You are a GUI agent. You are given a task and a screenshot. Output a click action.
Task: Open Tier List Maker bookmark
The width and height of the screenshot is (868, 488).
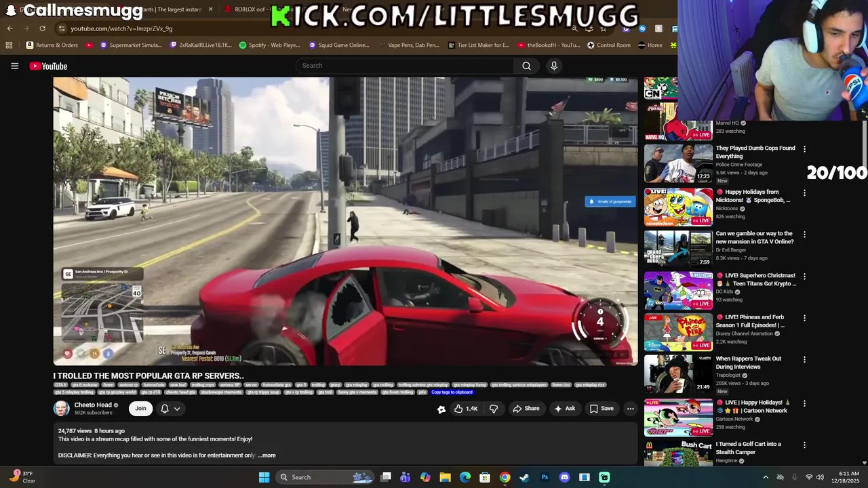click(x=479, y=45)
